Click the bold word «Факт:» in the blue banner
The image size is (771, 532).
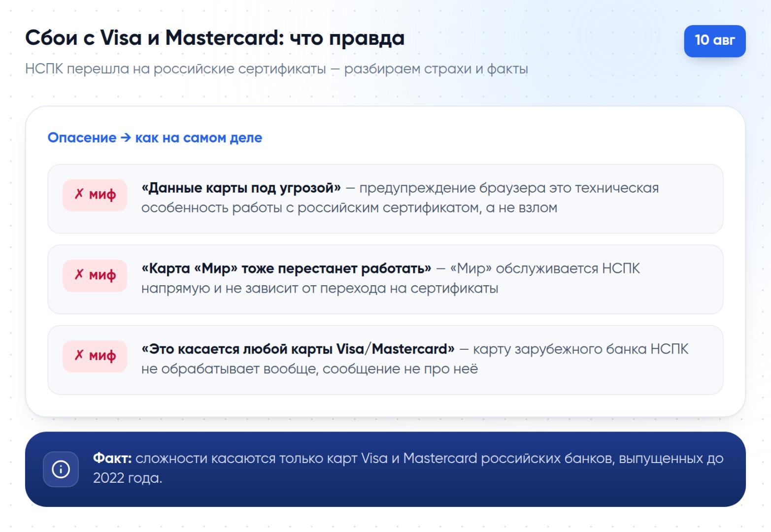[112, 459]
